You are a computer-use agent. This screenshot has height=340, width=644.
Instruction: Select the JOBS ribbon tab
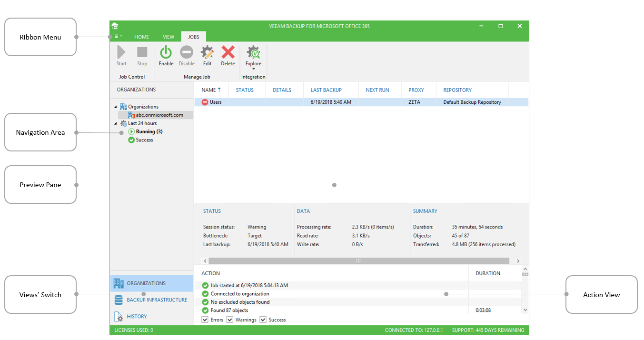(194, 37)
